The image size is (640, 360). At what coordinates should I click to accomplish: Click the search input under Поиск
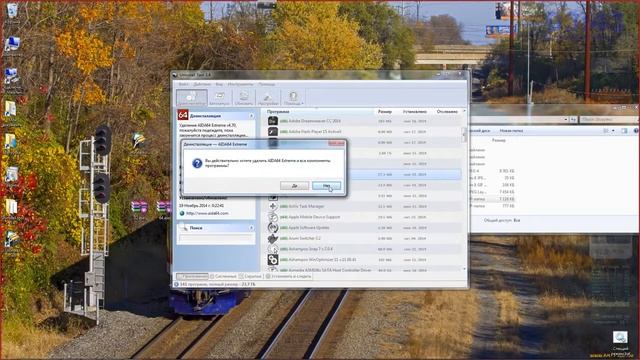tap(216, 238)
